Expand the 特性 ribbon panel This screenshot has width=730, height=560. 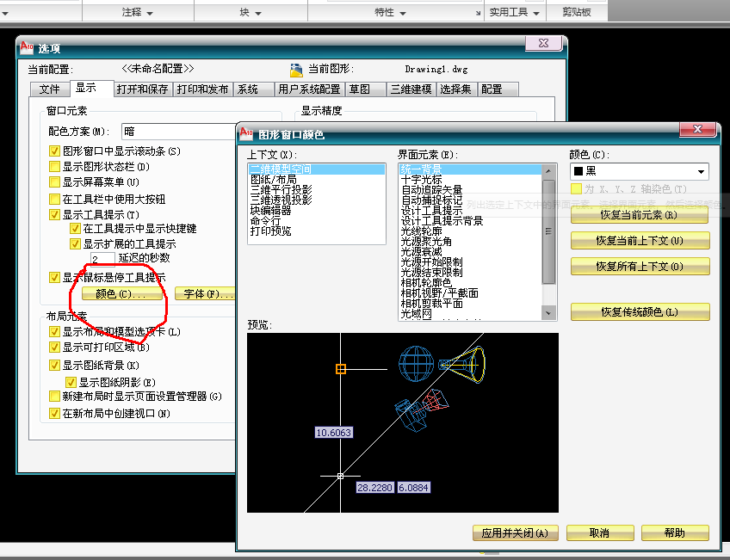[x=390, y=13]
